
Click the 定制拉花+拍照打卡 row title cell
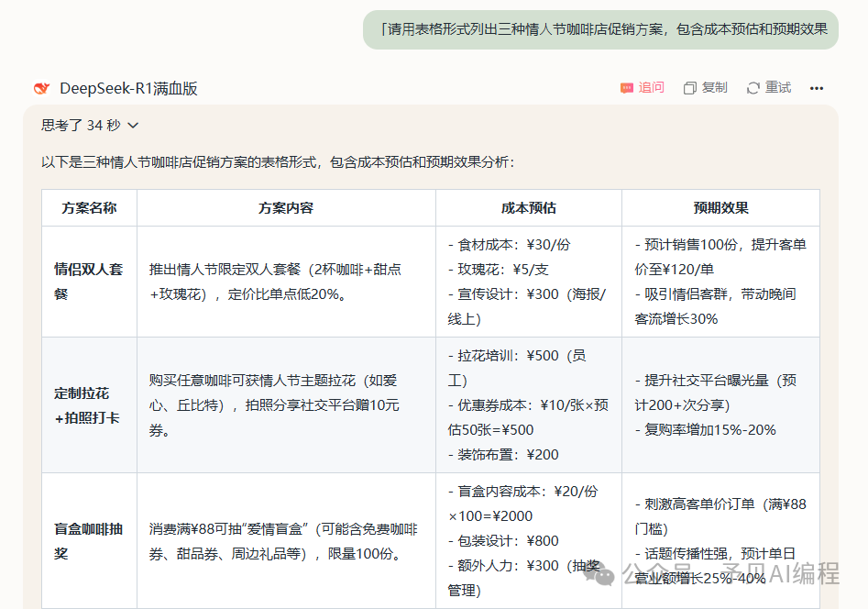coord(89,405)
